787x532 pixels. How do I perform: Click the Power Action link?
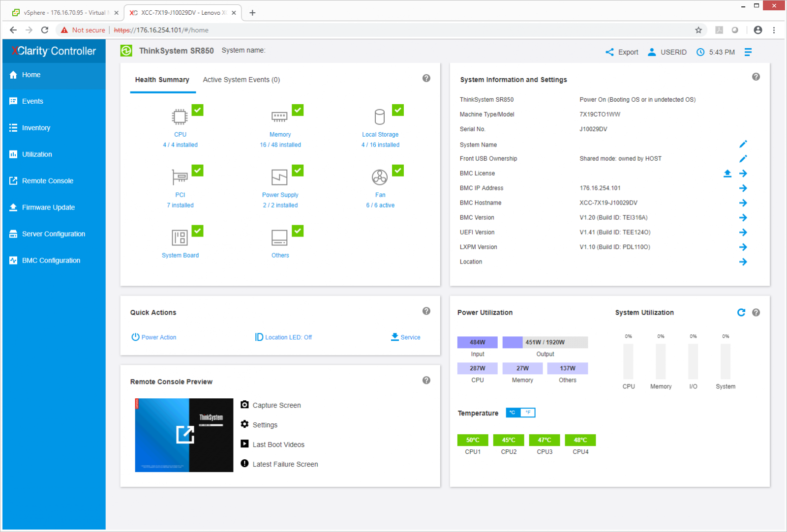[x=153, y=337]
